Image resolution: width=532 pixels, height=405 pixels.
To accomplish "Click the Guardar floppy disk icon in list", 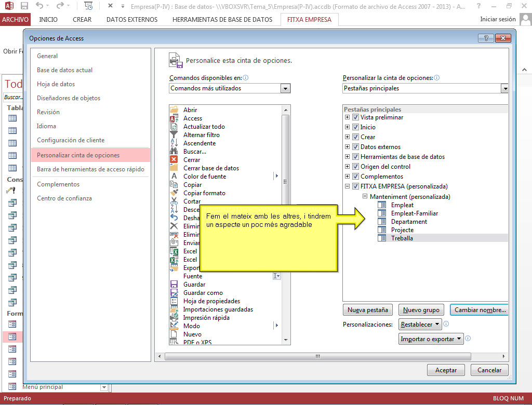I will click(174, 284).
